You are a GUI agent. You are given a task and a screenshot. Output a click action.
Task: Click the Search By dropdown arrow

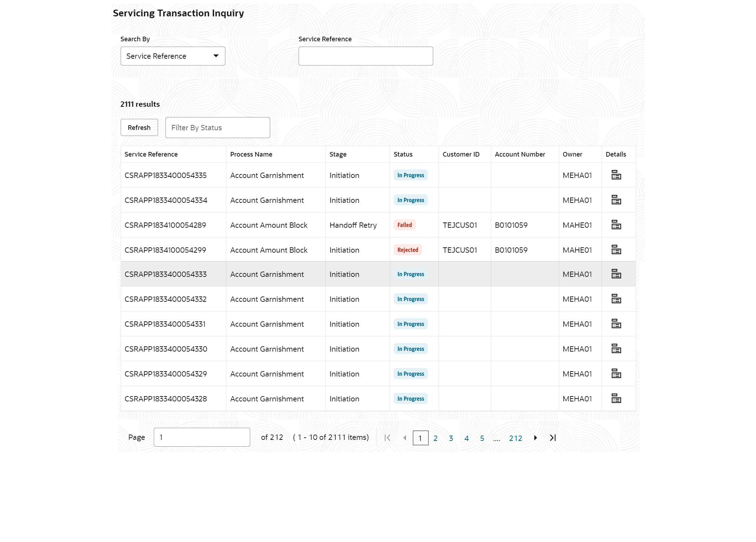[x=216, y=56]
